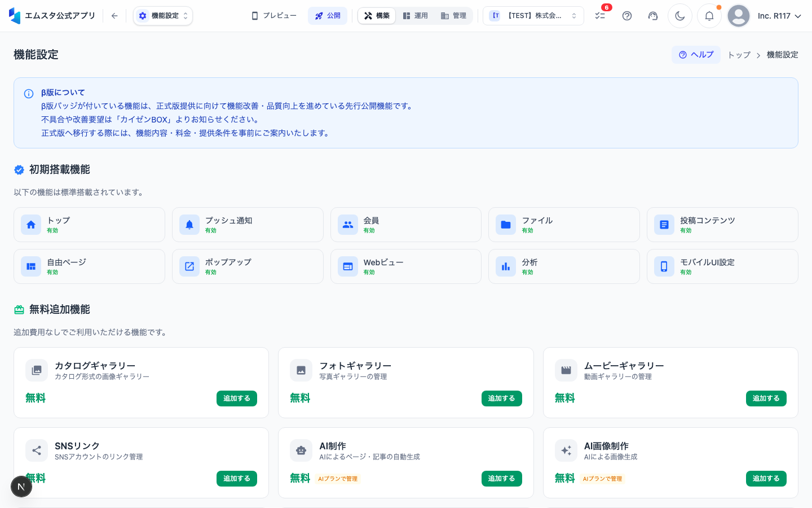Open the Webビュー feature card
812x508 pixels.
(406, 266)
